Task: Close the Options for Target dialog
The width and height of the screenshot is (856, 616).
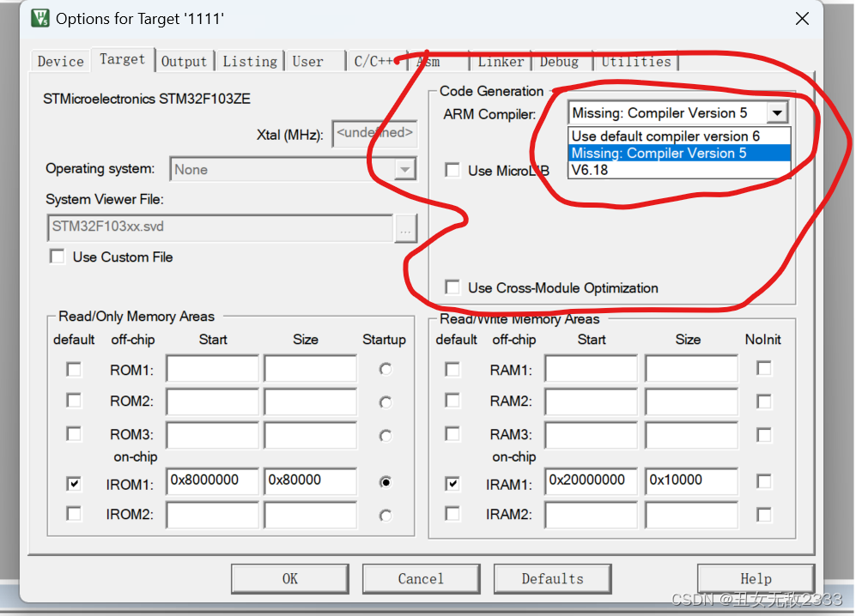Action: pyautogui.click(x=802, y=19)
